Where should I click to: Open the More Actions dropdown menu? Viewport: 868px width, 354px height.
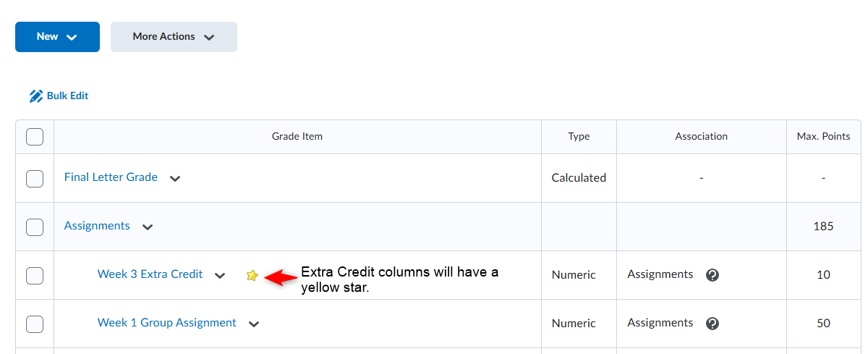coord(174,37)
